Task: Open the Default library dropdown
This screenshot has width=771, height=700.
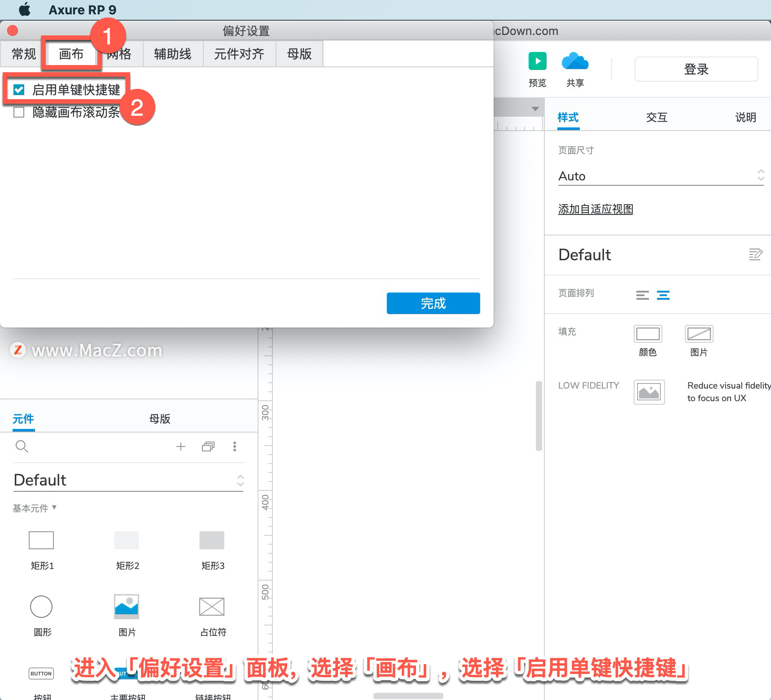Action: [x=129, y=480]
